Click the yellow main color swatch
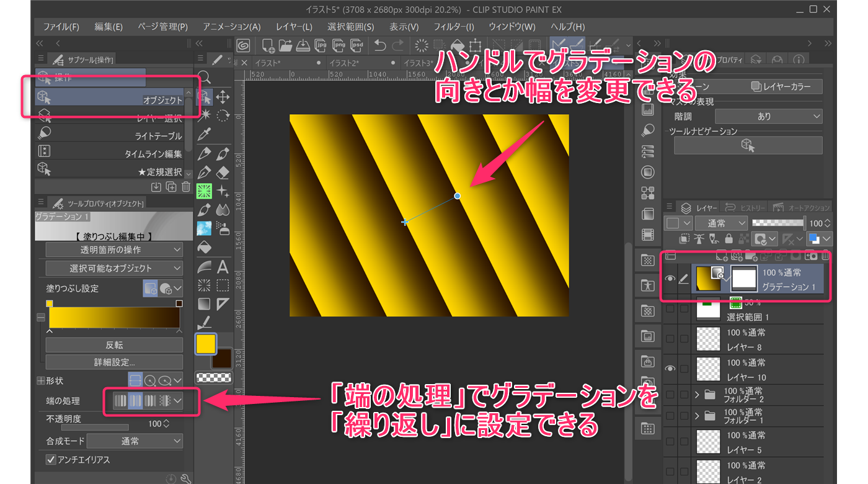 pos(205,343)
